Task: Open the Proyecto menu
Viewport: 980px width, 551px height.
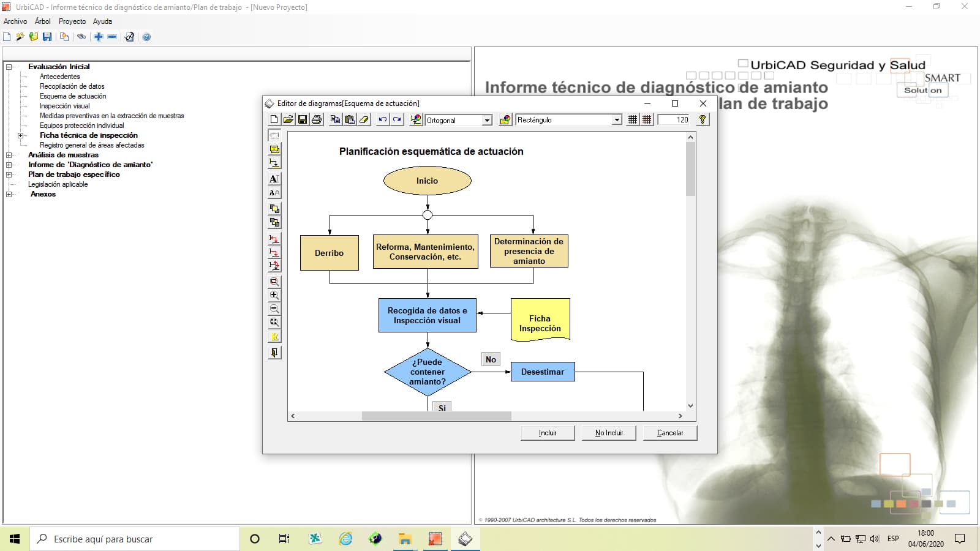Action: tap(72, 21)
